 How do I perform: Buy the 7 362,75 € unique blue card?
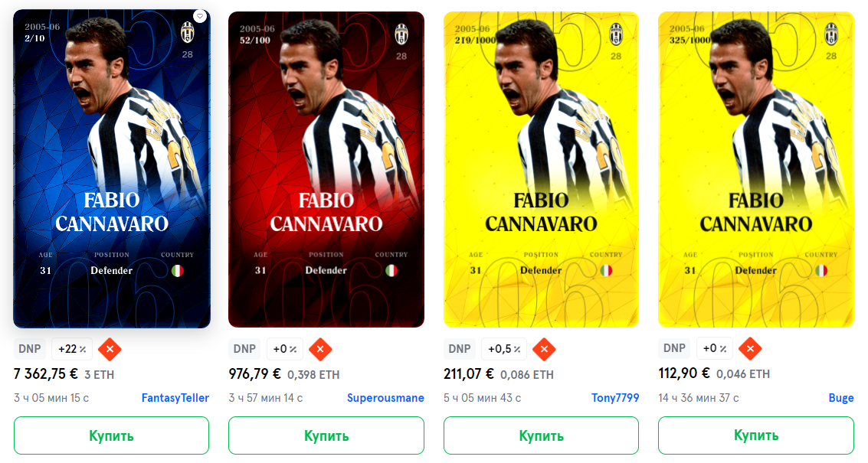coord(111,436)
